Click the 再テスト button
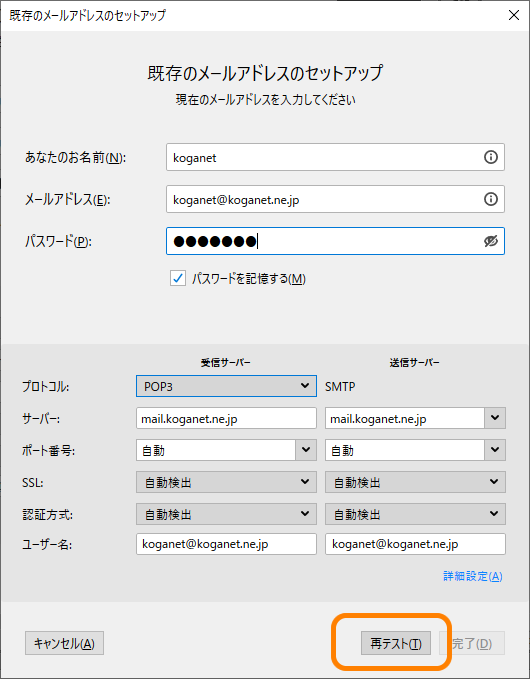This screenshot has width=530, height=679. point(396,643)
